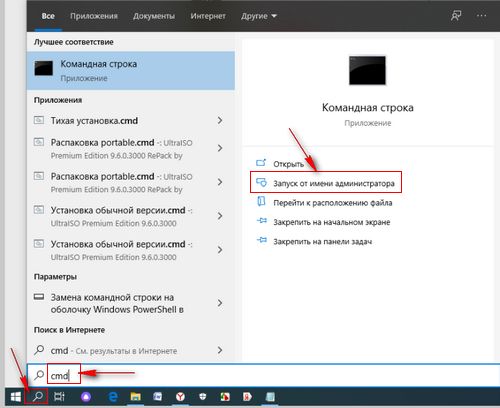The height and width of the screenshot is (408, 500).
Task: Click pin icon next to панели задач
Action: 262,240
